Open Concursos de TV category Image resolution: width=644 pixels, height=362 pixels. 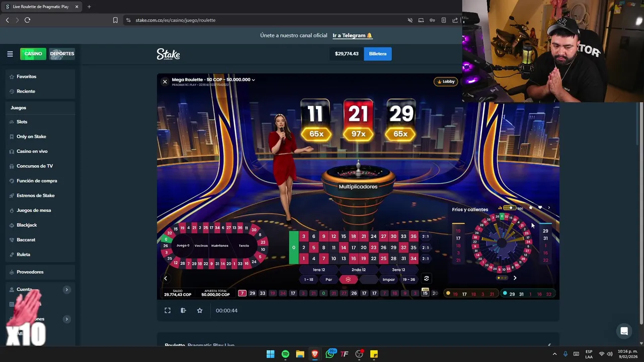pos(40,166)
